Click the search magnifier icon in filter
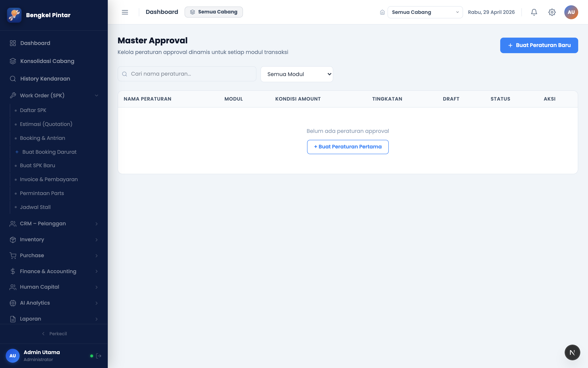This screenshot has height=368, width=588. pyautogui.click(x=124, y=74)
